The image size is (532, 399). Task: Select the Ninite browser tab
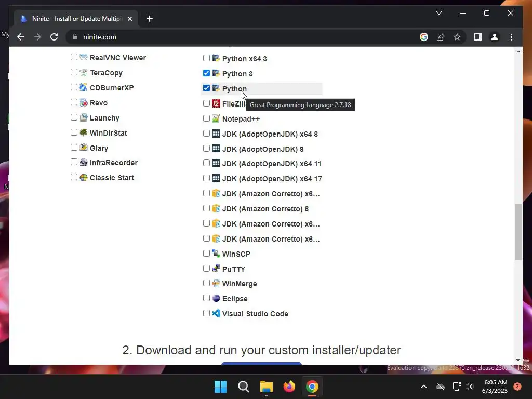click(x=76, y=19)
